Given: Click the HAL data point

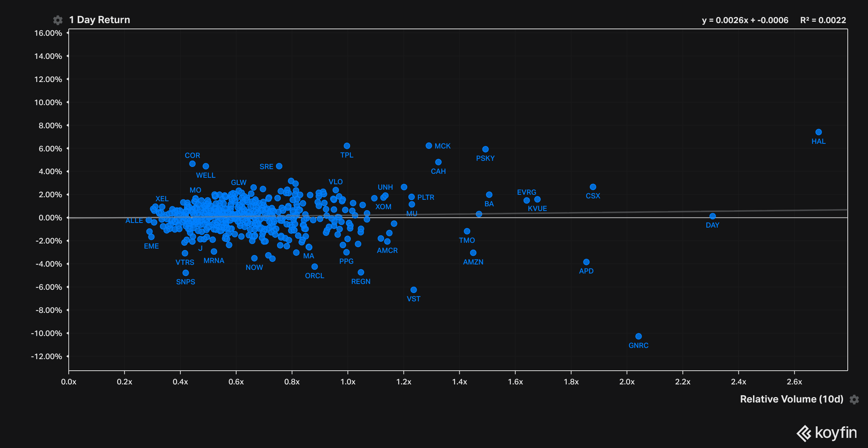Looking at the screenshot, I should [818, 132].
